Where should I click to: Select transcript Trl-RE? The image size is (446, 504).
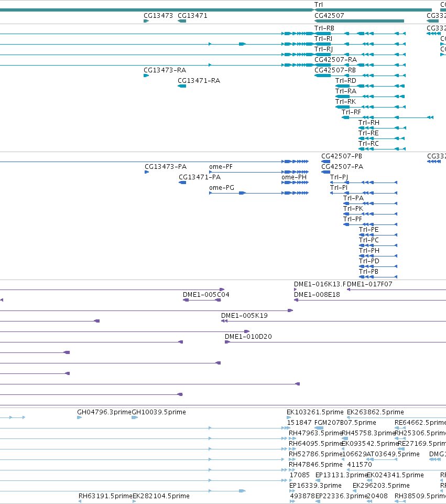coord(382,138)
